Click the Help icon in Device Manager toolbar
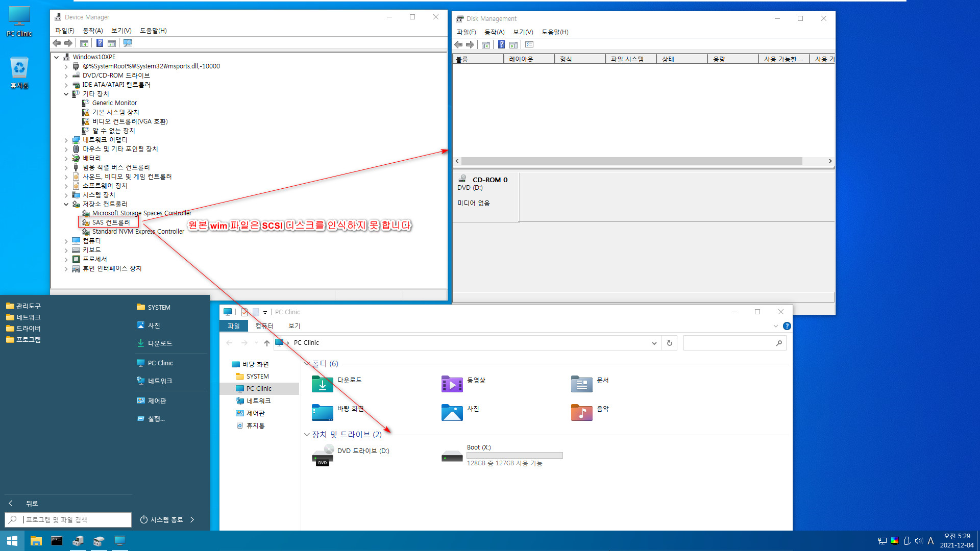 (x=100, y=43)
